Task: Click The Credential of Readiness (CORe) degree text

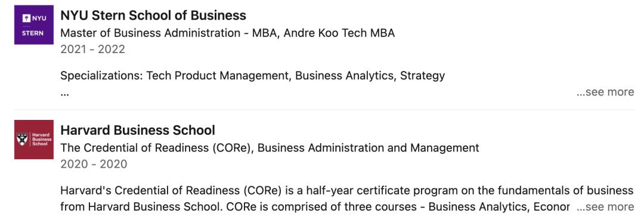Action: coord(156,147)
